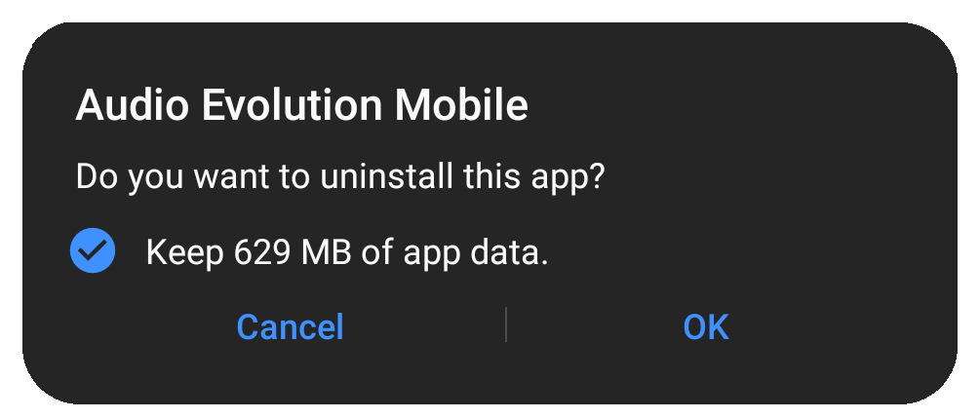Uncheck the Keep 629 MB app data checkbox
The width and height of the screenshot is (980, 419).
click(x=93, y=250)
